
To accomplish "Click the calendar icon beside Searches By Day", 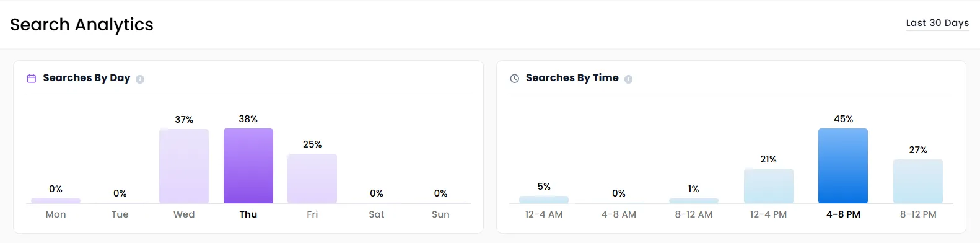I will (x=32, y=79).
